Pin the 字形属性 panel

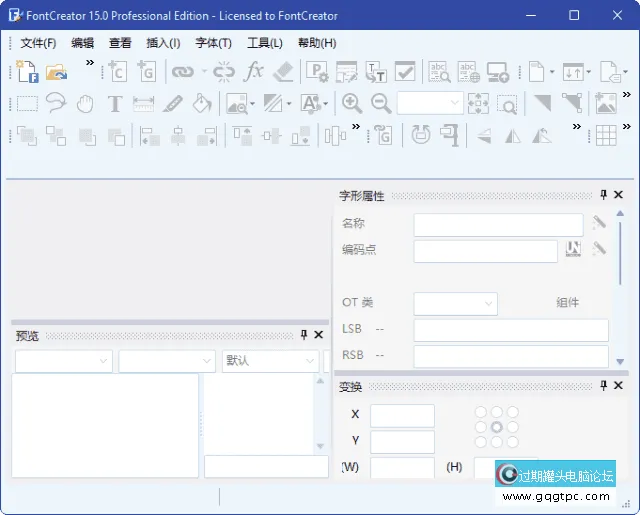pos(603,195)
